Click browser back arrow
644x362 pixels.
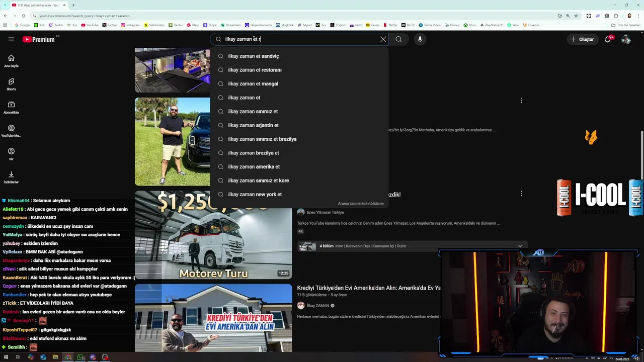[6, 16]
